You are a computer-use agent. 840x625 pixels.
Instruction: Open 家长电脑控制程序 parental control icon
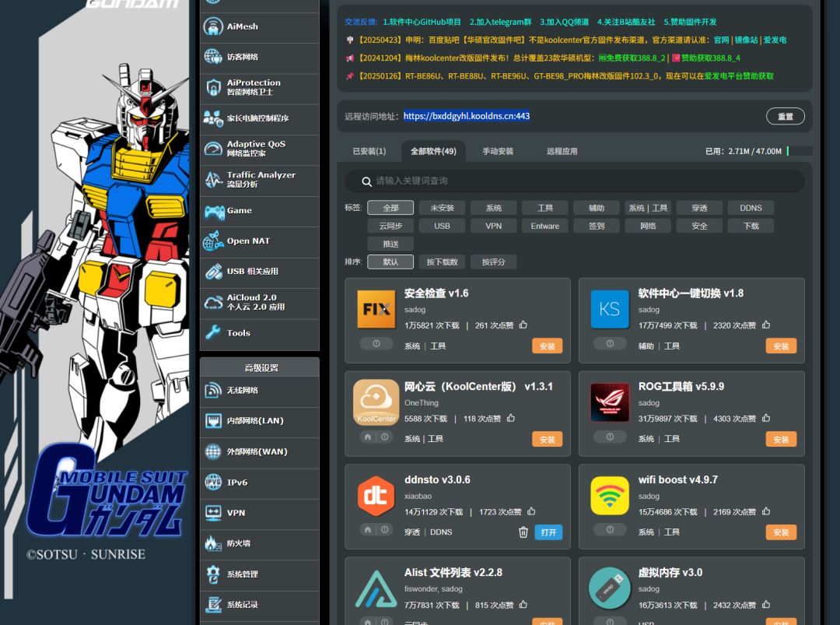[213, 118]
